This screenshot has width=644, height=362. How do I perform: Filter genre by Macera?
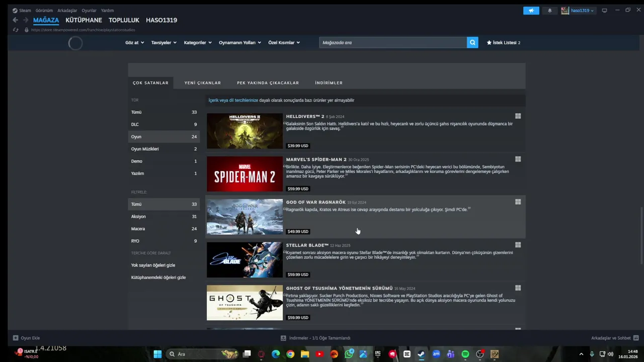click(x=164, y=229)
